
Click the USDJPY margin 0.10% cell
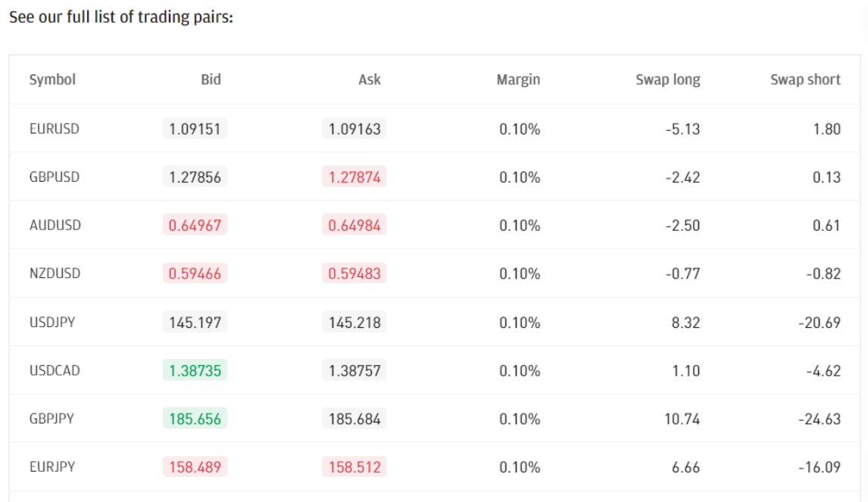520,322
